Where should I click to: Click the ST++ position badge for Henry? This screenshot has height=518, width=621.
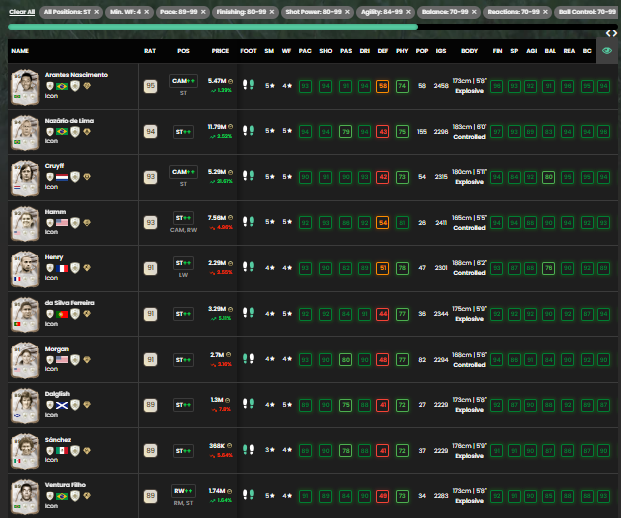tap(183, 263)
